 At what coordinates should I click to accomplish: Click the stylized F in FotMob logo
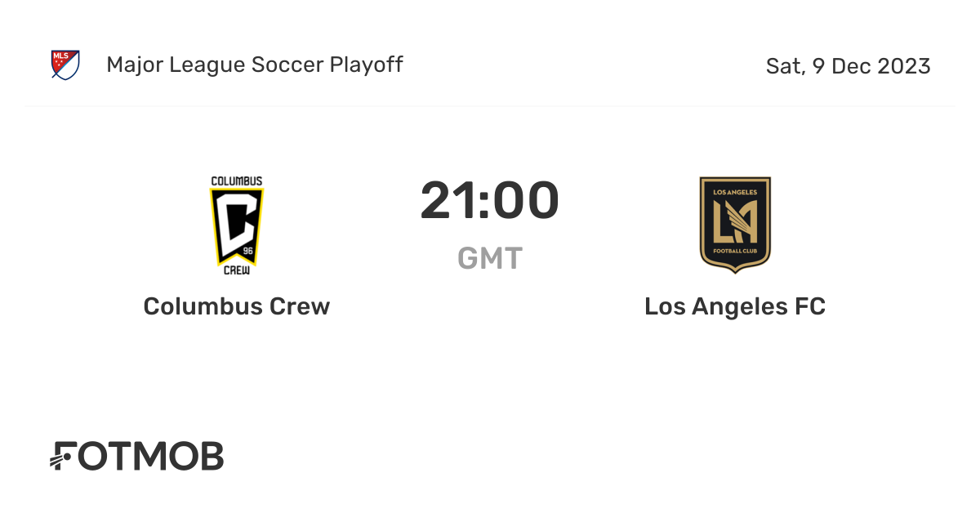point(65,457)
